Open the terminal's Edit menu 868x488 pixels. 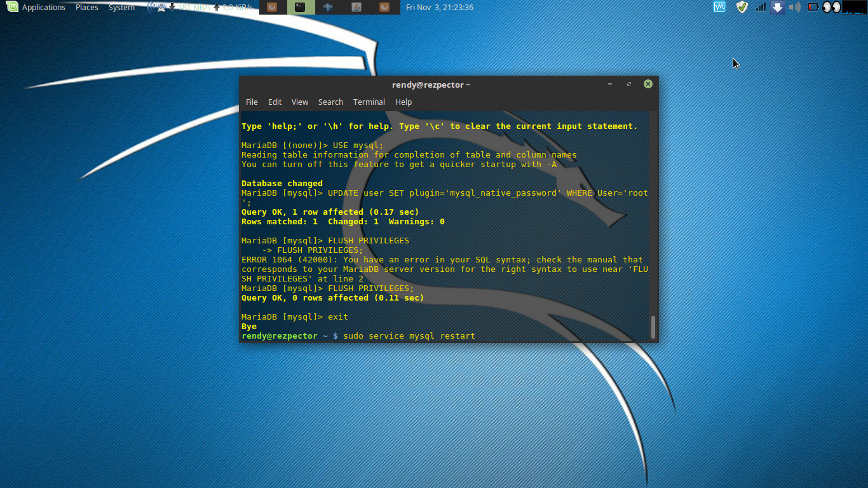275,102
